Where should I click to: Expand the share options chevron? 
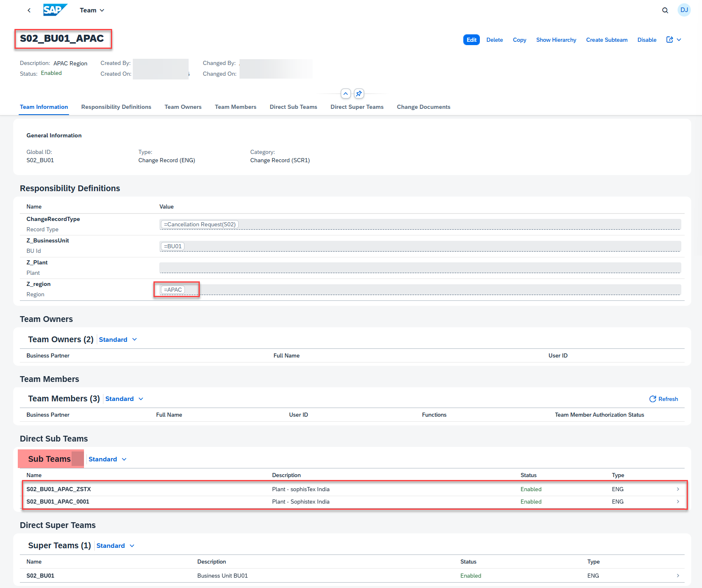pos(679,40)
